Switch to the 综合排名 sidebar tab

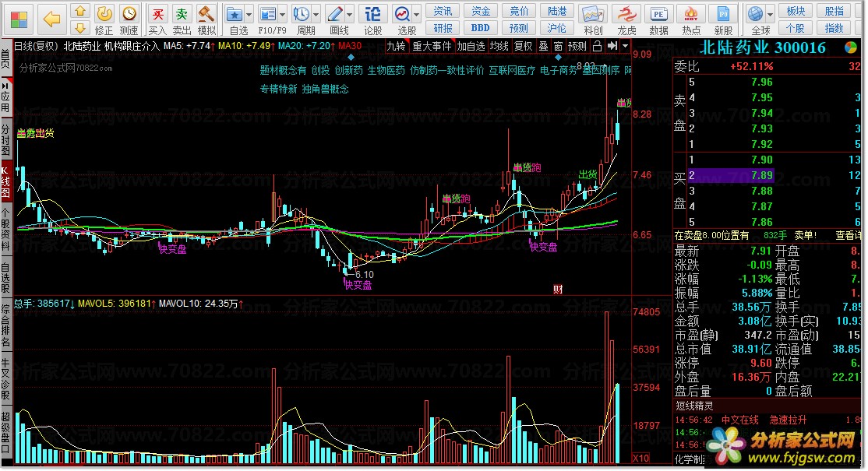click(x=5, y=325)
